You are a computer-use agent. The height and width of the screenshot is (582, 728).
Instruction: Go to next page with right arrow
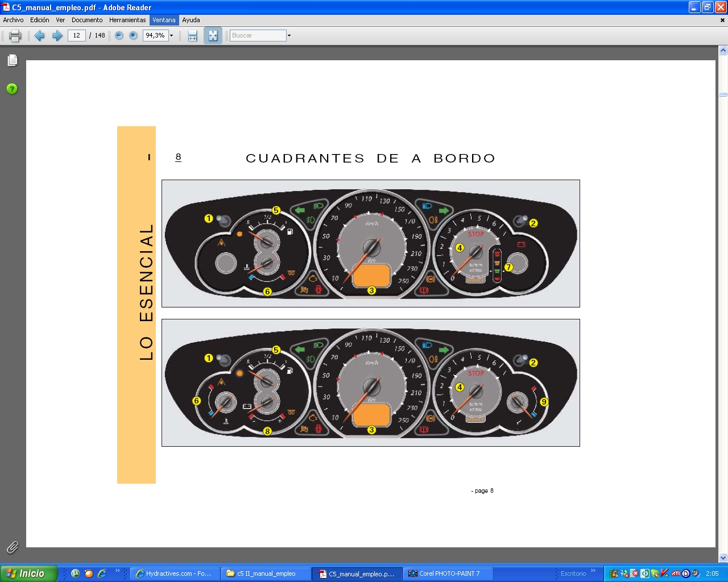click(x=57, y=36)
